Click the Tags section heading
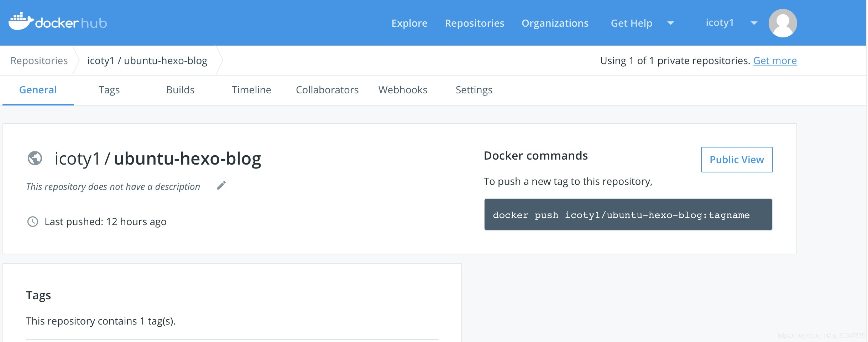 [x=38, y=295]
